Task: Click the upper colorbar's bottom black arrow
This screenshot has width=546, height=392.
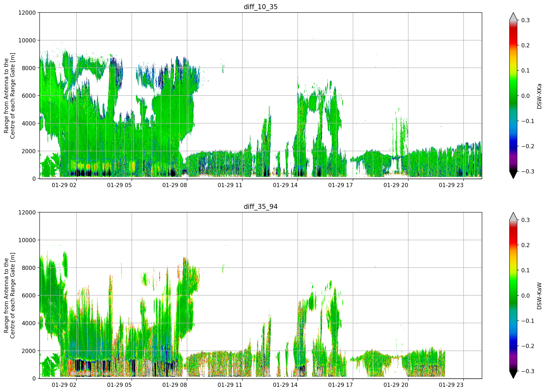Action: click(x=513, y=175)
